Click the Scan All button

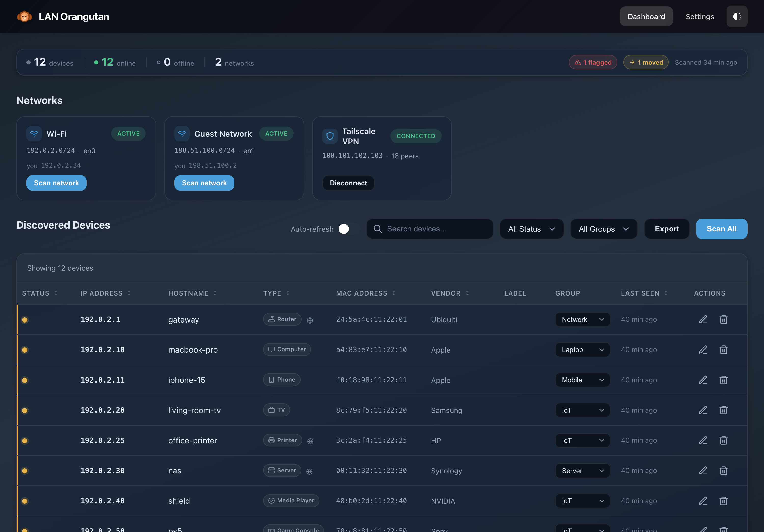coord(721,229)
